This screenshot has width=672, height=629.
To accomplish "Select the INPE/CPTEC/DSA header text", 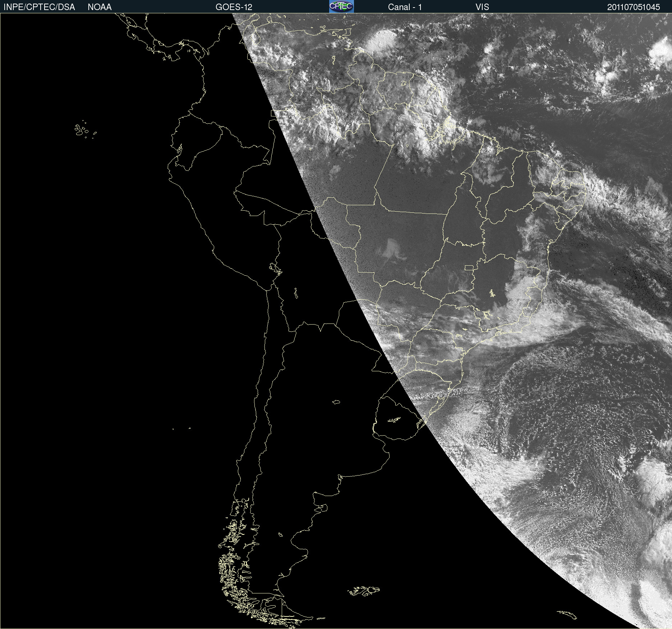I will pyautogui.click(x=39, y=7).
